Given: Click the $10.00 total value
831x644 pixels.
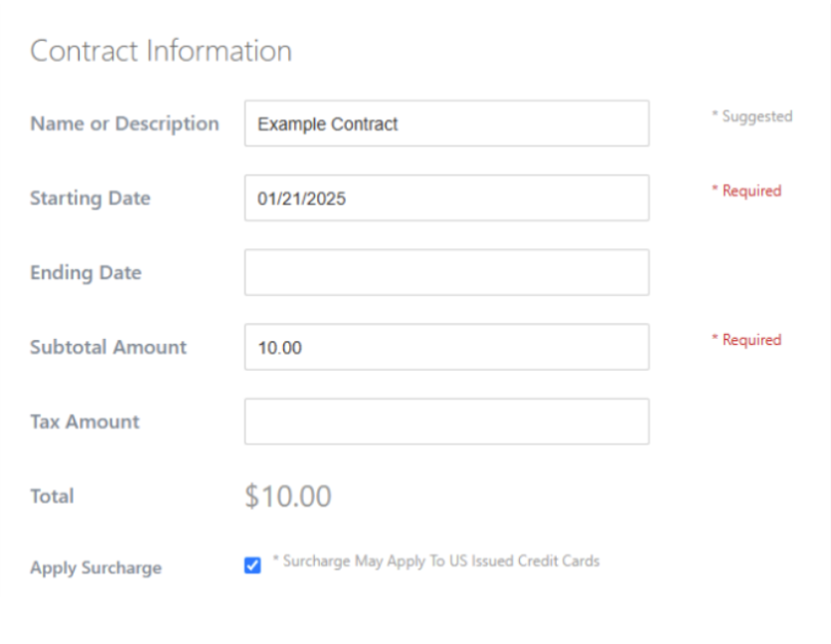Looking at the screenshot, I should (288, 497).
